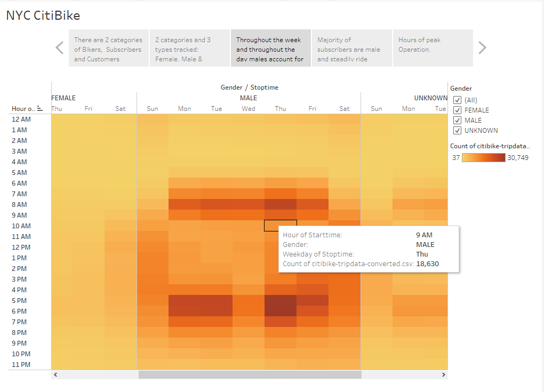Click tooltip count value 18,630
Image resolution: width=544 pixels, height=392 pixels.
pyautogui.click(x=427, y=263)
